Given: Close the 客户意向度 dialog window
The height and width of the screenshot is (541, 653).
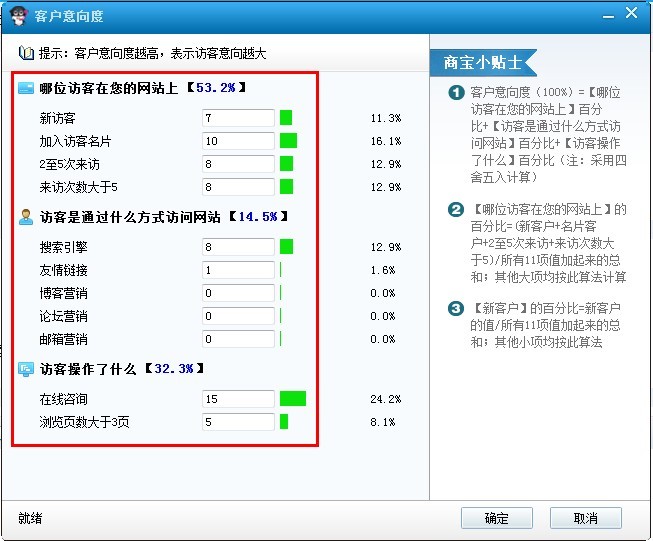Looking at the screenshot, I should [x=628, y=14].
